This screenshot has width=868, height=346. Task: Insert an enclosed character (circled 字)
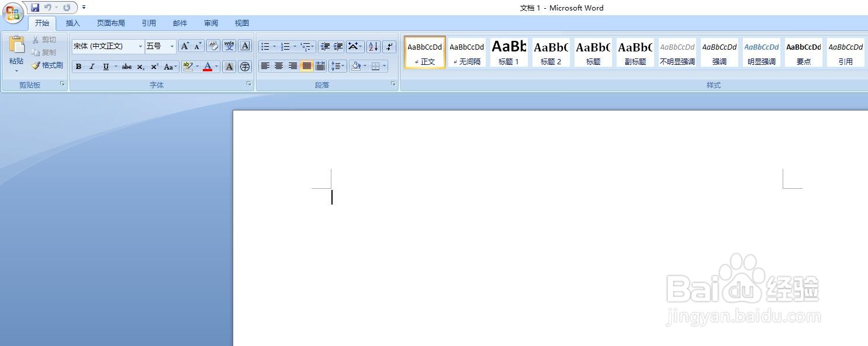[x=245, y=67]
